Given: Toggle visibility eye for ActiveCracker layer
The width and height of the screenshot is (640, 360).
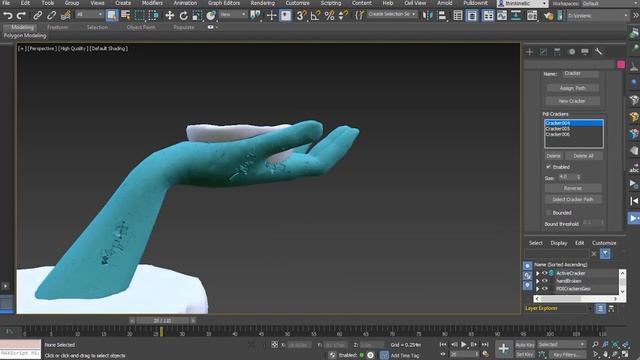Looking at the screenshot, I should 544,273.
